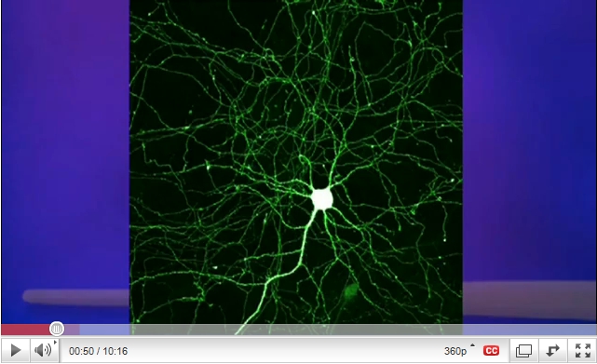Mute the volume speaker icon
597x364 pixels.
pos(44,350)
